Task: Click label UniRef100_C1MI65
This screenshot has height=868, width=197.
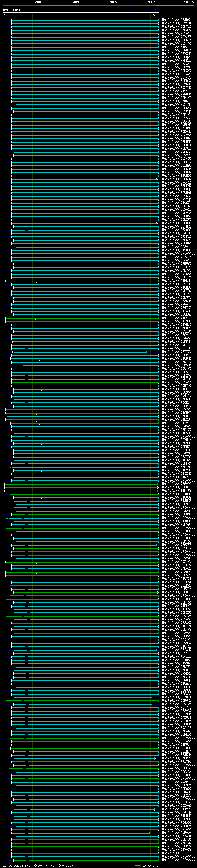Action: (177, 542)
